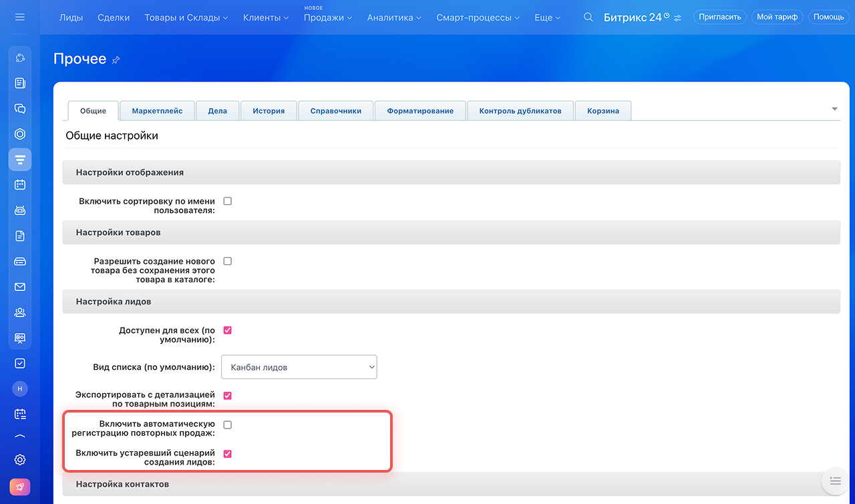Open the calendar sidebar icon
855x504 pixels.
tap(20, 185)
